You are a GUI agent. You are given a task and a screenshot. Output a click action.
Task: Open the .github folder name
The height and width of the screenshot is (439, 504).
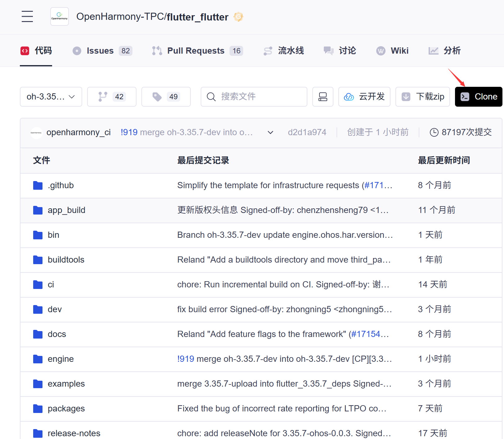(61, 185)
